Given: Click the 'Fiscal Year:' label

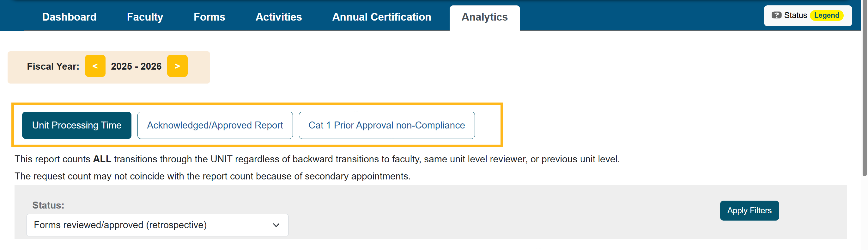Looking at the screenshot, I should pyautogui.click(x=53, y=66).
